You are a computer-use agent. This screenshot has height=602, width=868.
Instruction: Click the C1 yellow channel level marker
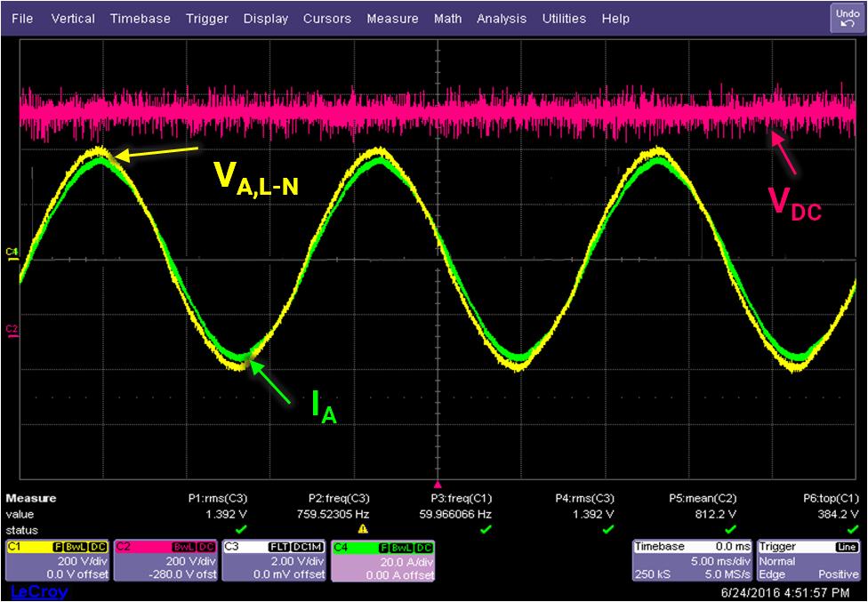pyautogui.click(x=12, y=254)
